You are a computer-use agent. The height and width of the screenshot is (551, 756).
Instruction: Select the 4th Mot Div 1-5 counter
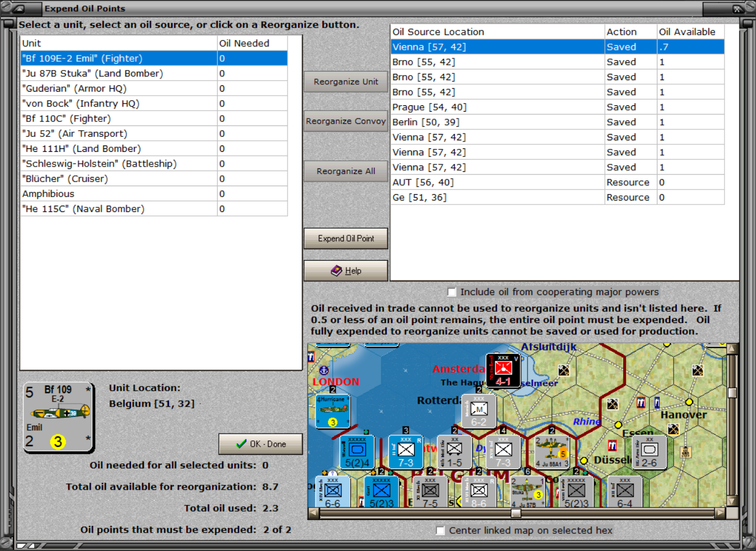tap(454, 452)
